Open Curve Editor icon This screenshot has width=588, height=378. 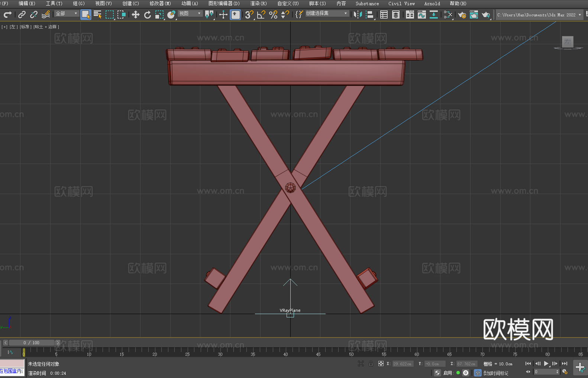[422, 14]
